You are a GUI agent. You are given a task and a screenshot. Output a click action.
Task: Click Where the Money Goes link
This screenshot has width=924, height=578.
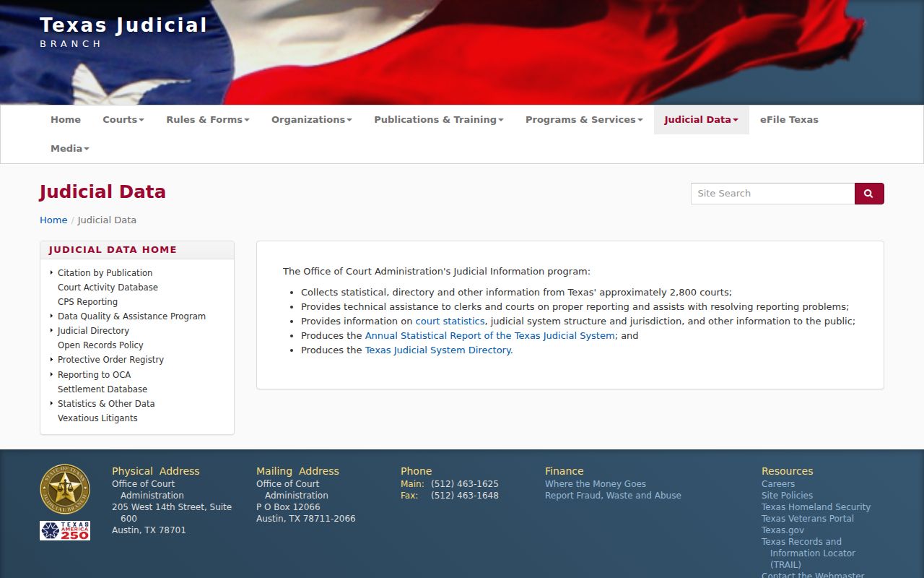(x=596, y=484)
